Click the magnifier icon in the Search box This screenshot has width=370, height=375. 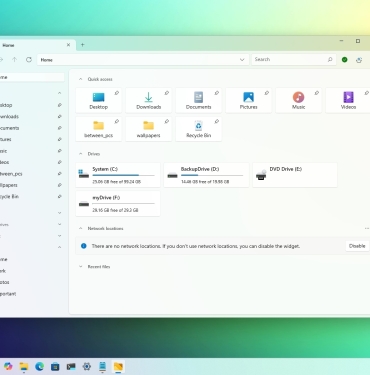[x=330, y=59]
